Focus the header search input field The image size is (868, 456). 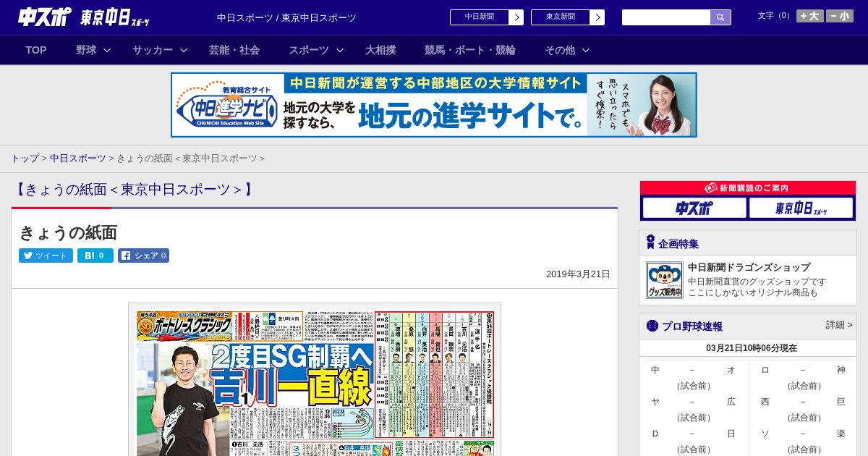(666, 17)
